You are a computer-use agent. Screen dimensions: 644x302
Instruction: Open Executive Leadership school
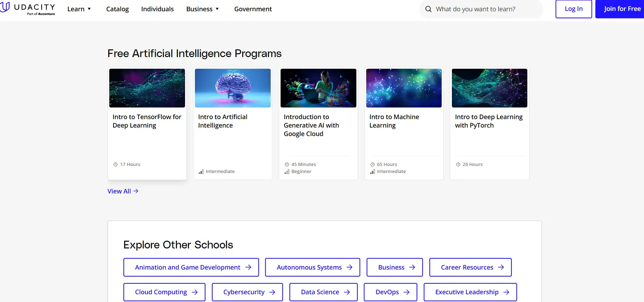[470, 292]
